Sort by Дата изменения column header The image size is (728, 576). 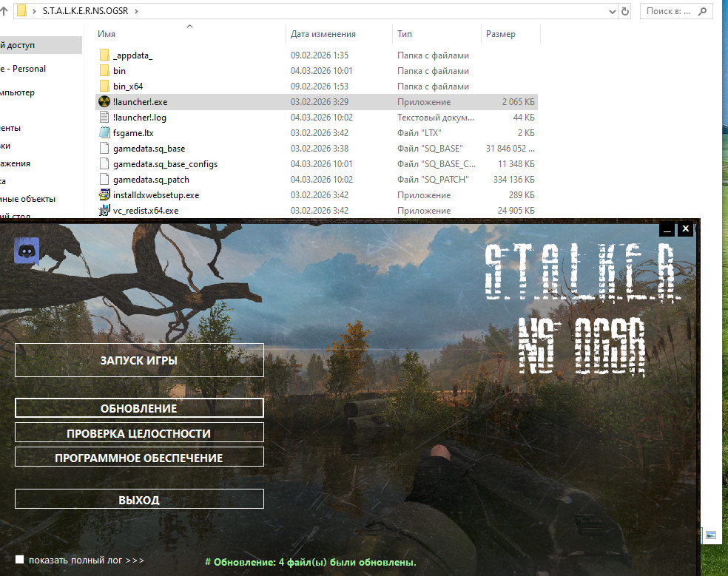click(x=323, y=34)
